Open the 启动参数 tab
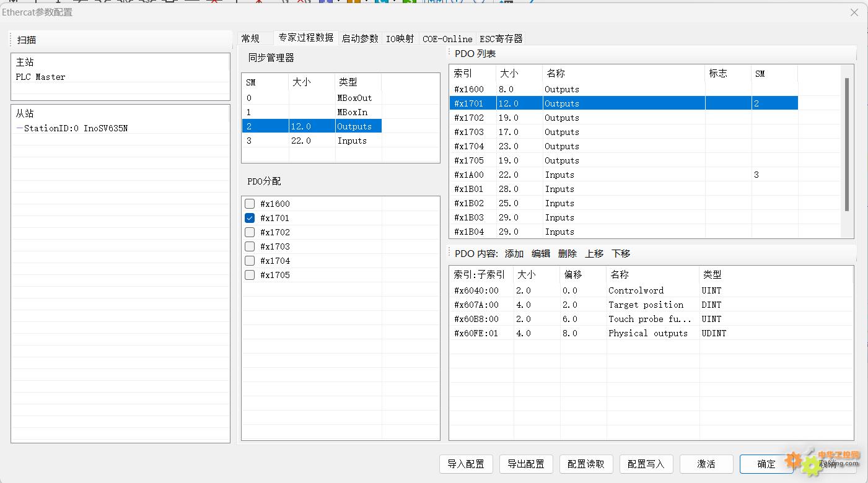Viewport: 868px width, 483px height. coord(360,38)
